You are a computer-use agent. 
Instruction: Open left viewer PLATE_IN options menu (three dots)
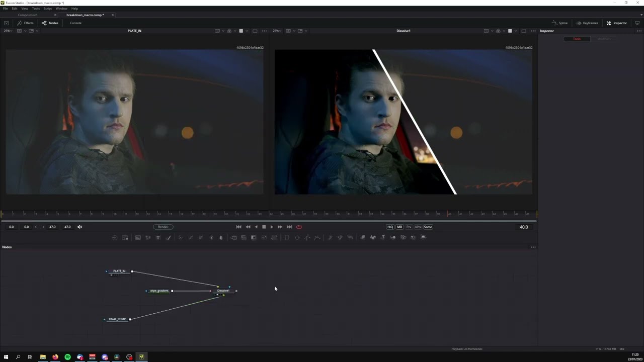pos(264,31)
